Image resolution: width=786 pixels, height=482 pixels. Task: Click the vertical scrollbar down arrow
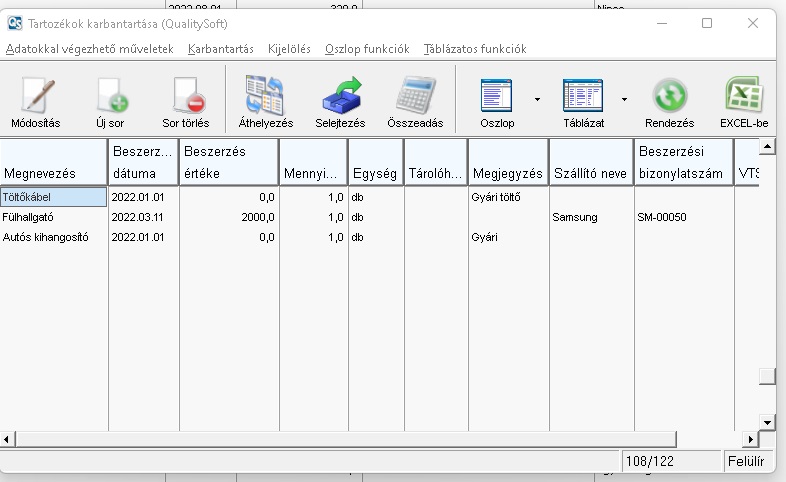click(x=767, y=421)
